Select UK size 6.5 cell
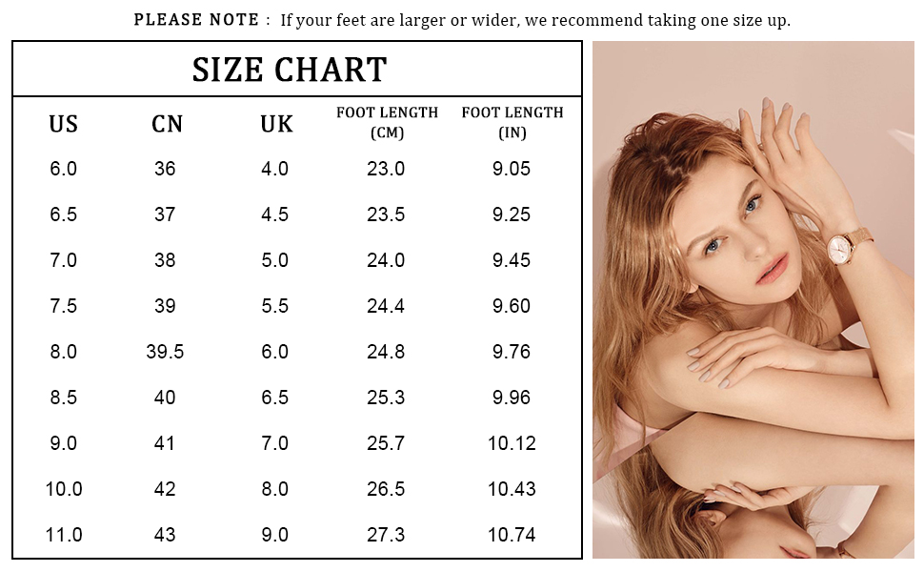Screen dimensions: 924x572 (274, 398)
